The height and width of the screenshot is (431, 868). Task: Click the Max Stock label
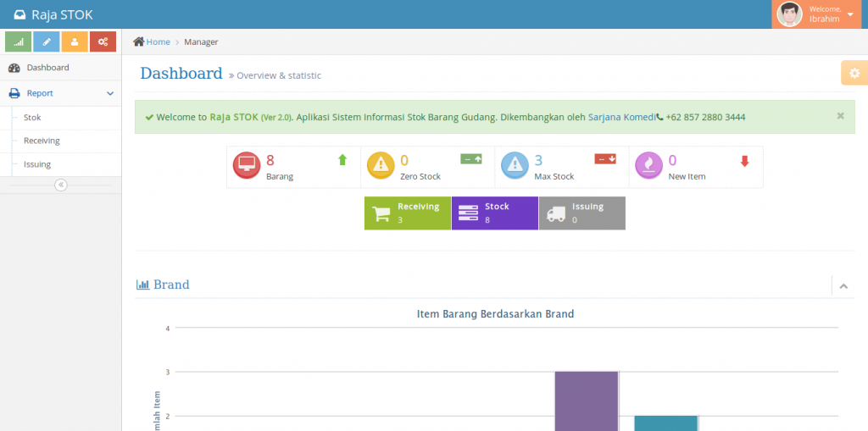554,176
